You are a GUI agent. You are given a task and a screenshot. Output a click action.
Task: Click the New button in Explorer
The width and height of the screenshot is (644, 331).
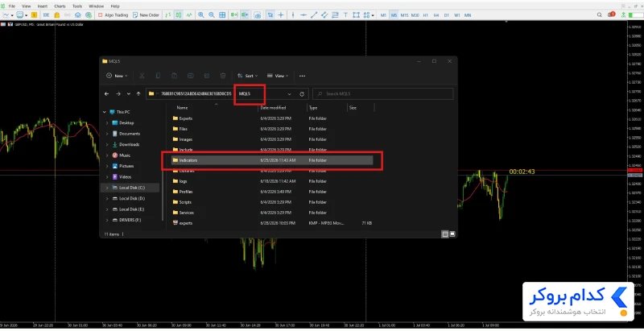pos(117,76)
